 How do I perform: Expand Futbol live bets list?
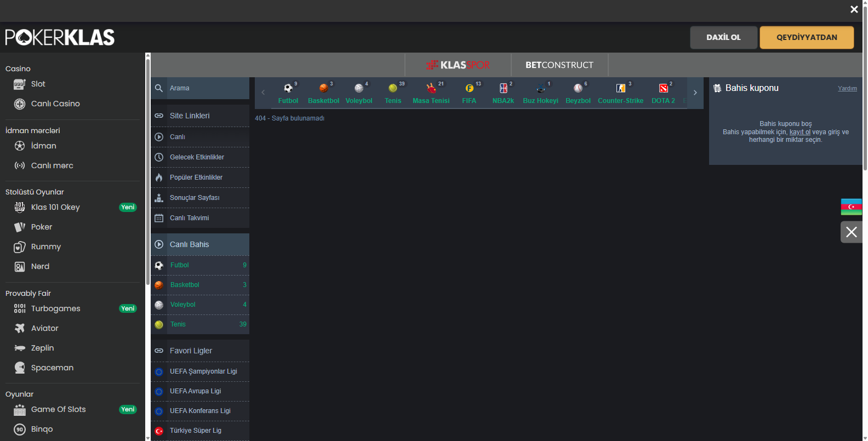200,265
